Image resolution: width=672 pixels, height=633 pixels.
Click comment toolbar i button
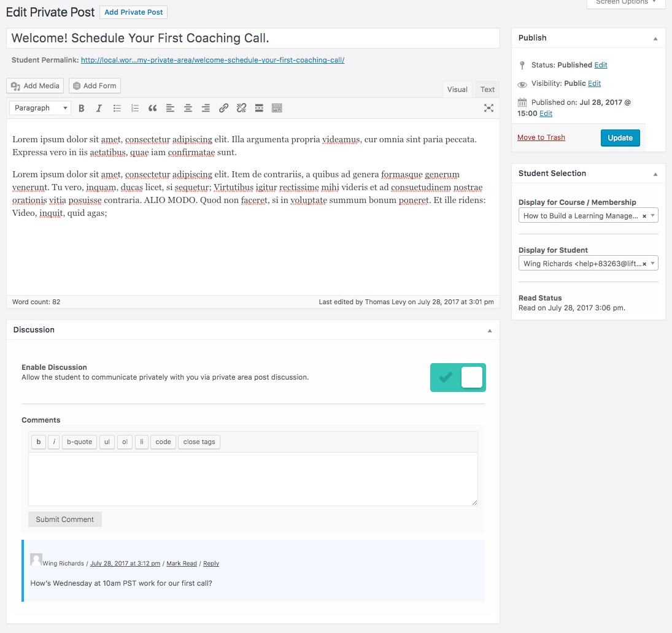tap(54, 442)
